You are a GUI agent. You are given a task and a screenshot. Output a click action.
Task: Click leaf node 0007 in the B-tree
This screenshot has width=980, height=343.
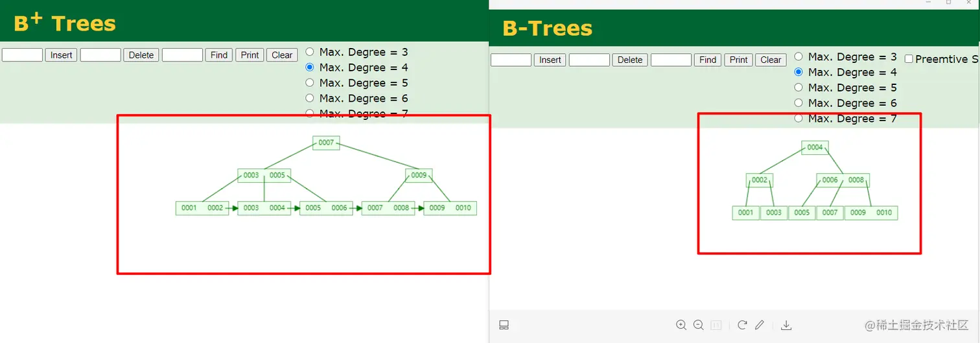pos(830,213)
